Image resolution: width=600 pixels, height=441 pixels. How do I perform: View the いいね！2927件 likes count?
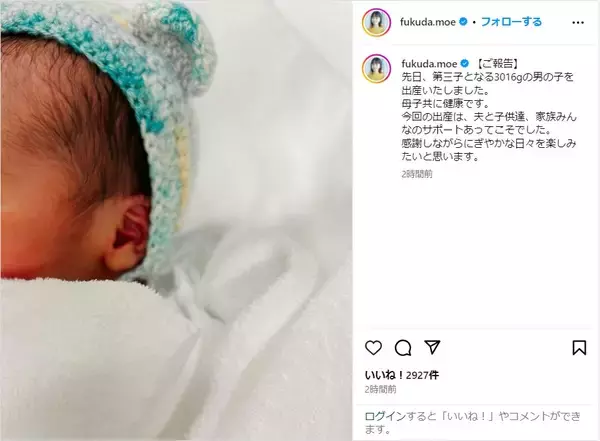point(401,375)
